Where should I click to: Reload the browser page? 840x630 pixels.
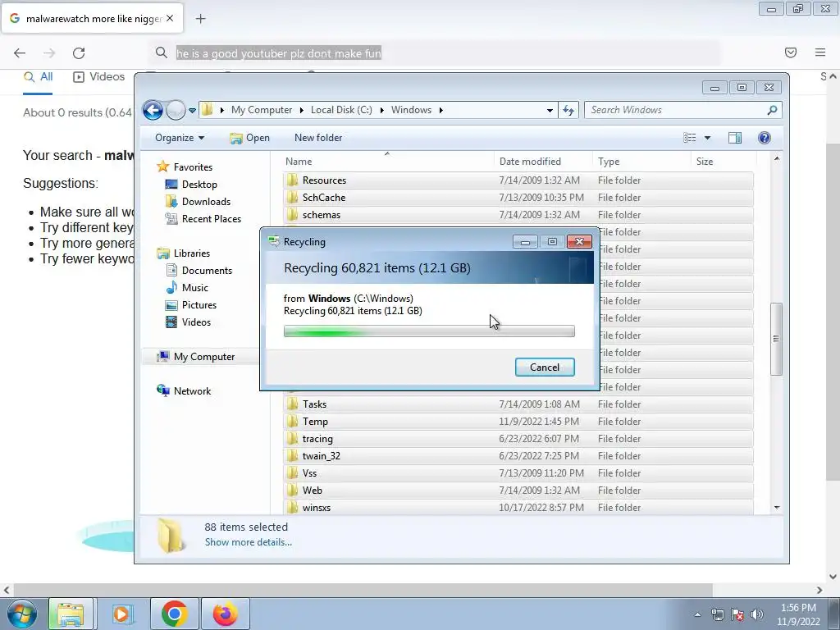click(x=79, y=53)
